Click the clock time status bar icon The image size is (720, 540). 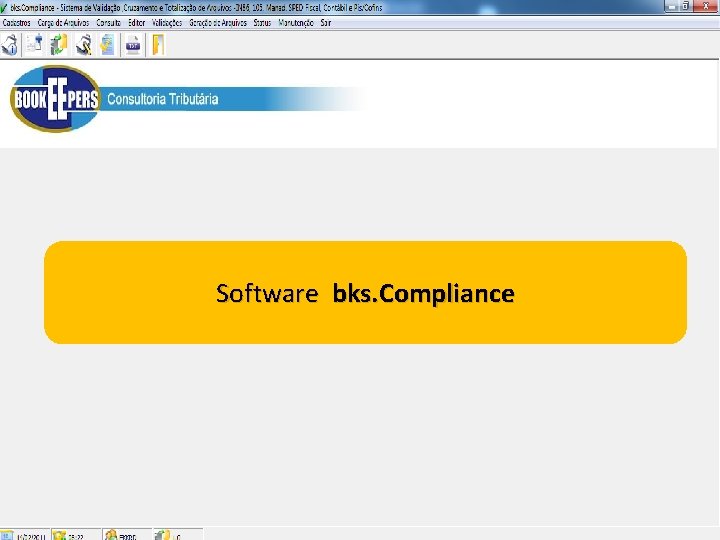tap(59, 535)
